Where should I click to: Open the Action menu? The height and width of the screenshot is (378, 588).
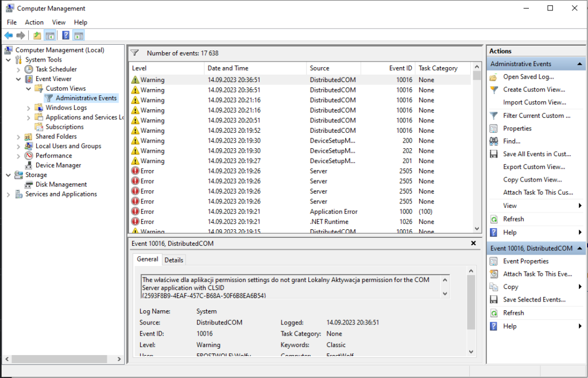pos(34,22)
